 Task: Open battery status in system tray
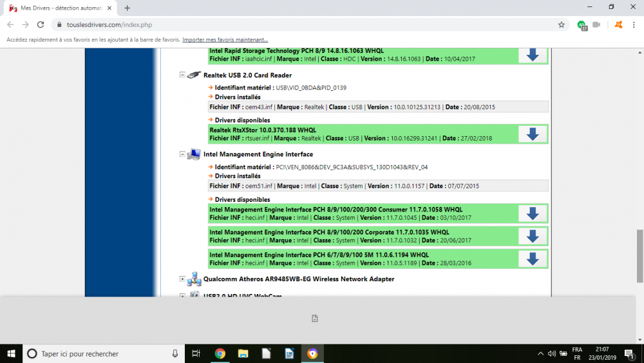(x=563, y=353)
